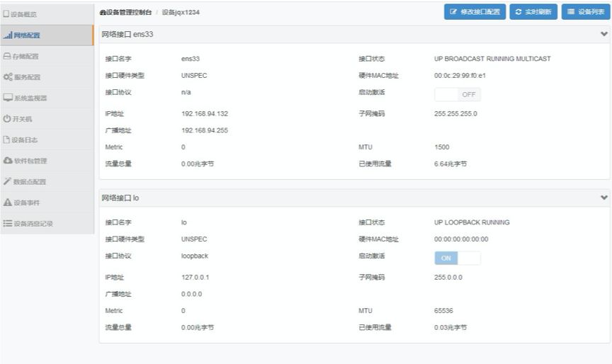This screenshot has width=612, height=364.
Task: Collapse the 网络接口 ens33 panel chevron
Action: (x=603, y=34)
